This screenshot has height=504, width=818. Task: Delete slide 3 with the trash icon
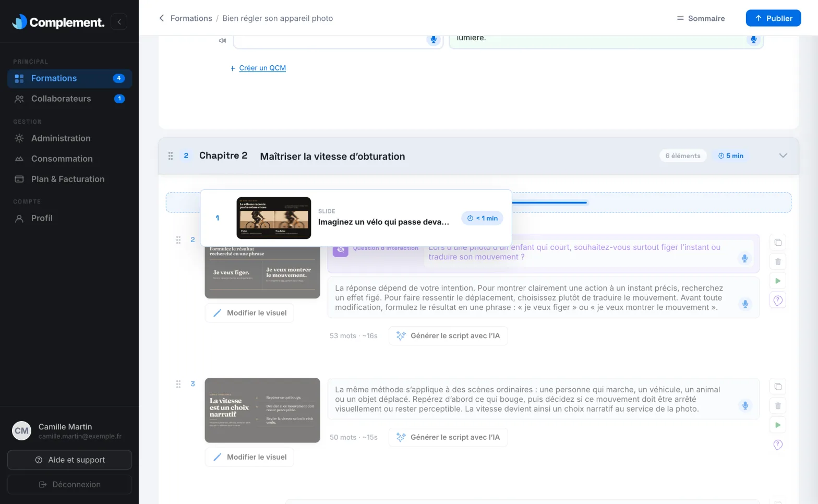[x=778, y=406]
